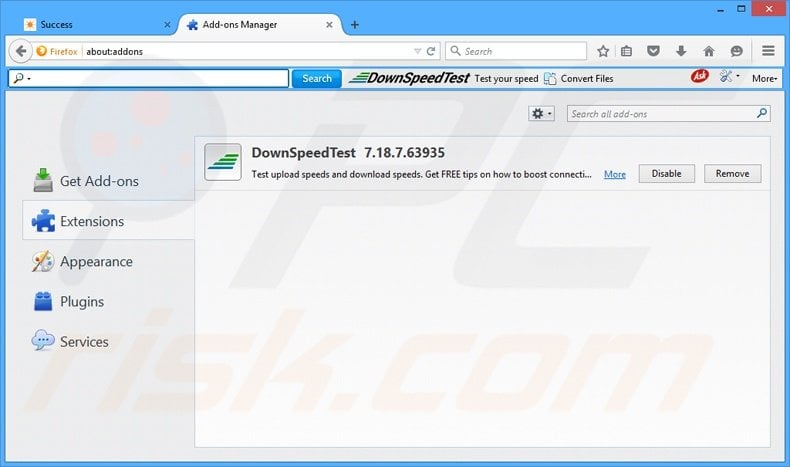
Task: Select the Add-ons Manager tab
Action: tap(259, 24)
